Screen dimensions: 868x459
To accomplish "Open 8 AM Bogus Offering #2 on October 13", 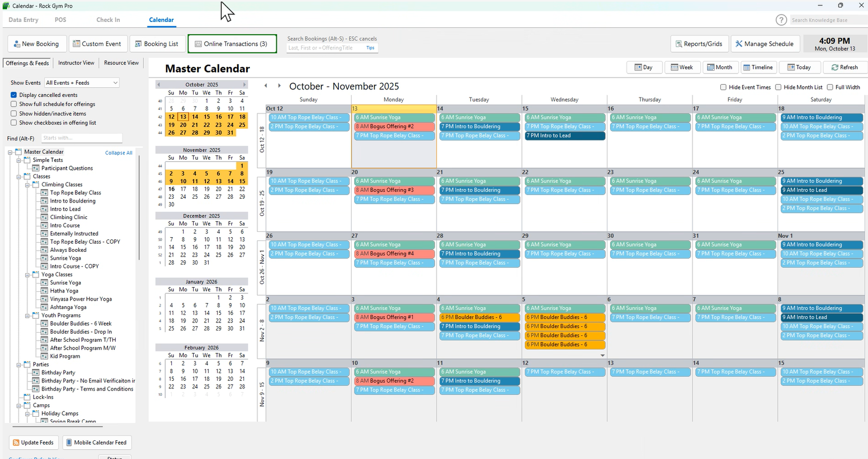I will 394,126.
